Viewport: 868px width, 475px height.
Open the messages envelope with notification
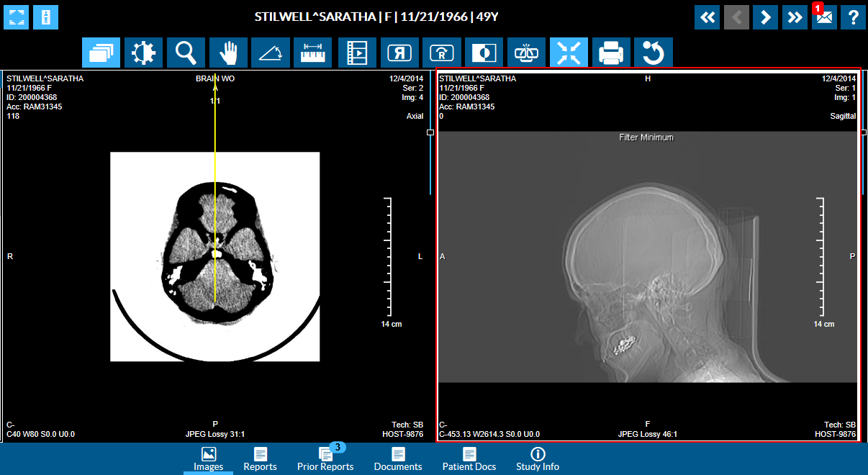click(824, 17)
